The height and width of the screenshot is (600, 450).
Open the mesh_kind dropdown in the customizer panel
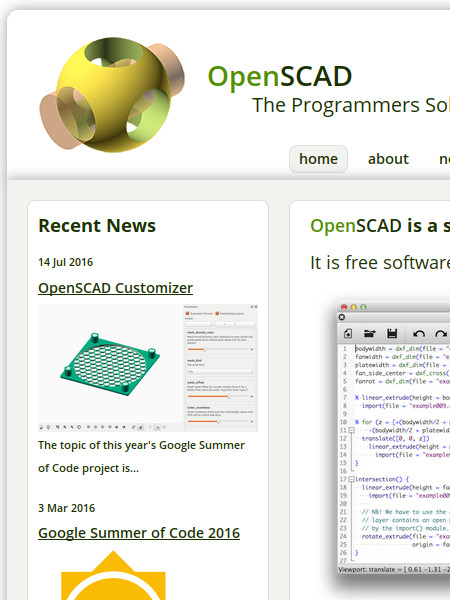220,372
